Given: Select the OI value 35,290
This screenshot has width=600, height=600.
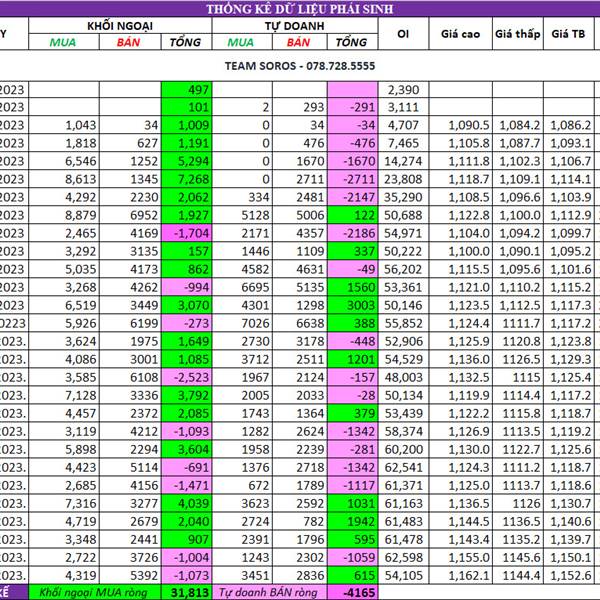Looking at the screenshot, I should click(403, 197).
